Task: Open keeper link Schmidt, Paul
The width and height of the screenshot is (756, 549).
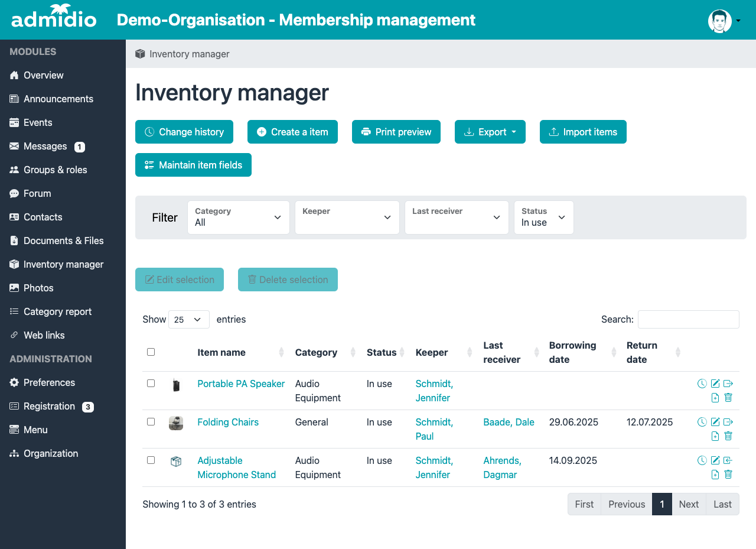Action: [x=434, y=429]
